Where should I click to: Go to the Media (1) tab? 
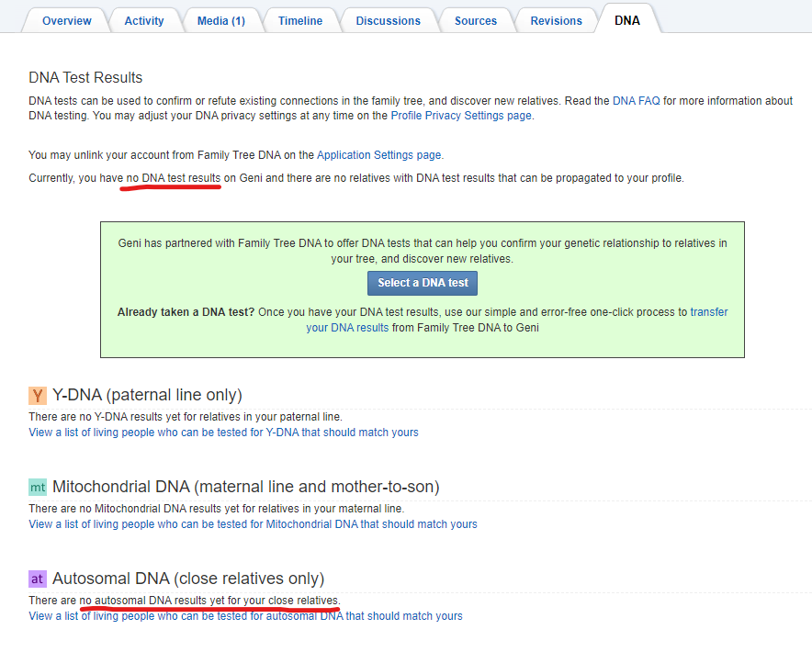[x=220, y=20]
